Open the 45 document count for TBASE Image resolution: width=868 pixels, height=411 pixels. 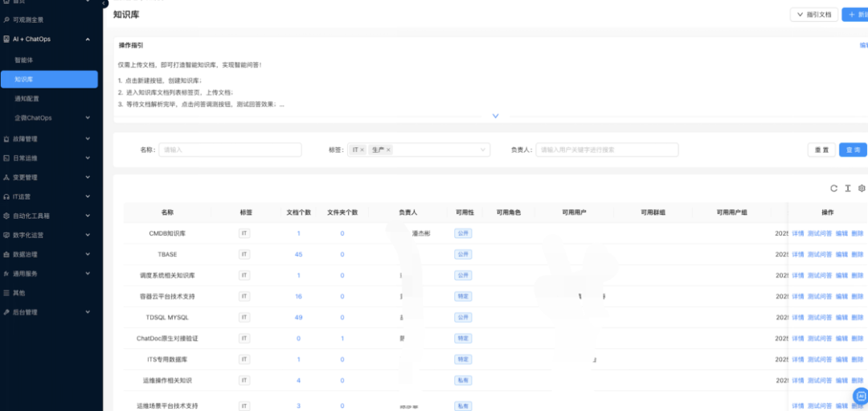click(299, 255)
